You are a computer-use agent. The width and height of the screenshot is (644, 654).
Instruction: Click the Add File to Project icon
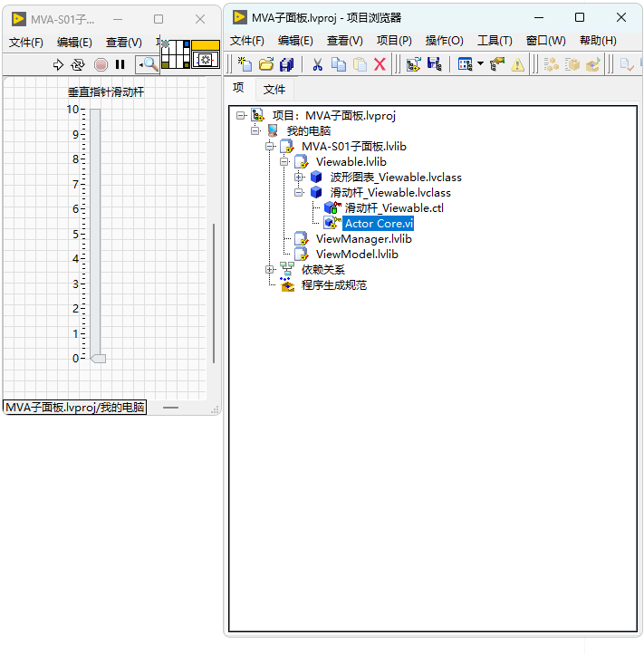tap(414, 64)
